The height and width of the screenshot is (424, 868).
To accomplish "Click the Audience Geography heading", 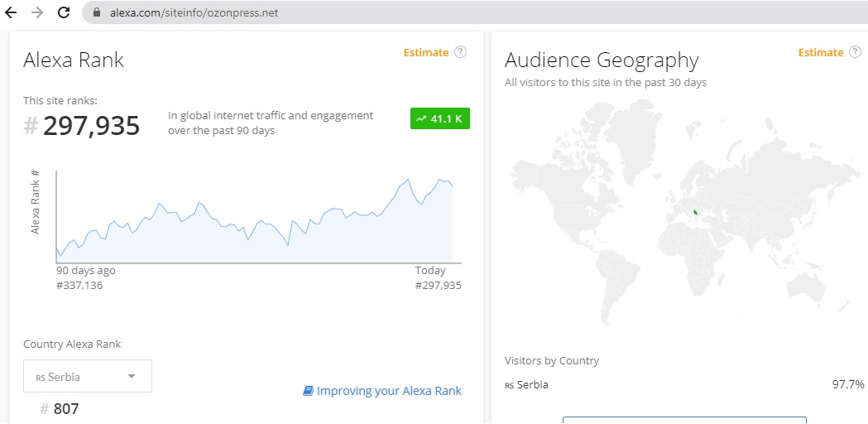I will 602,60.
